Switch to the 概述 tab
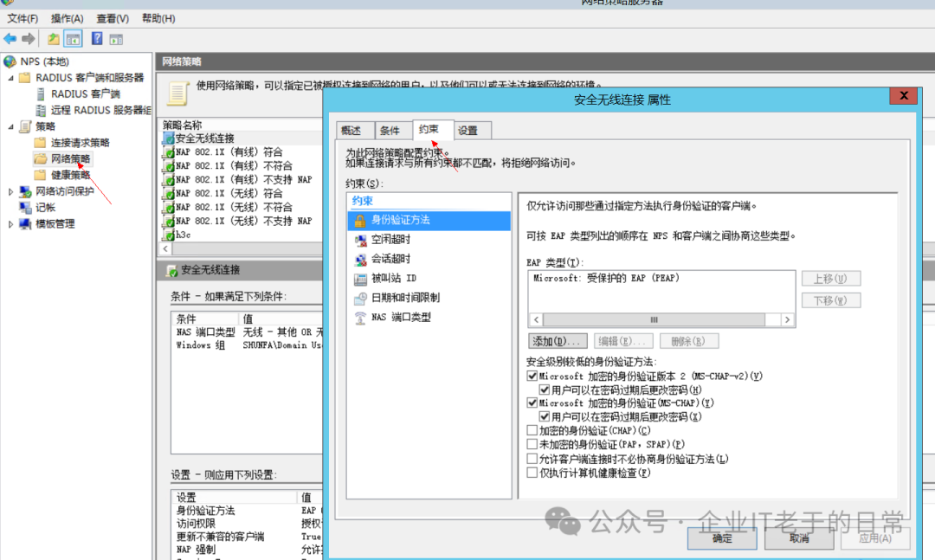Image resolution: width=935 pixels, height=560 pixels. [x=355, y=131]
